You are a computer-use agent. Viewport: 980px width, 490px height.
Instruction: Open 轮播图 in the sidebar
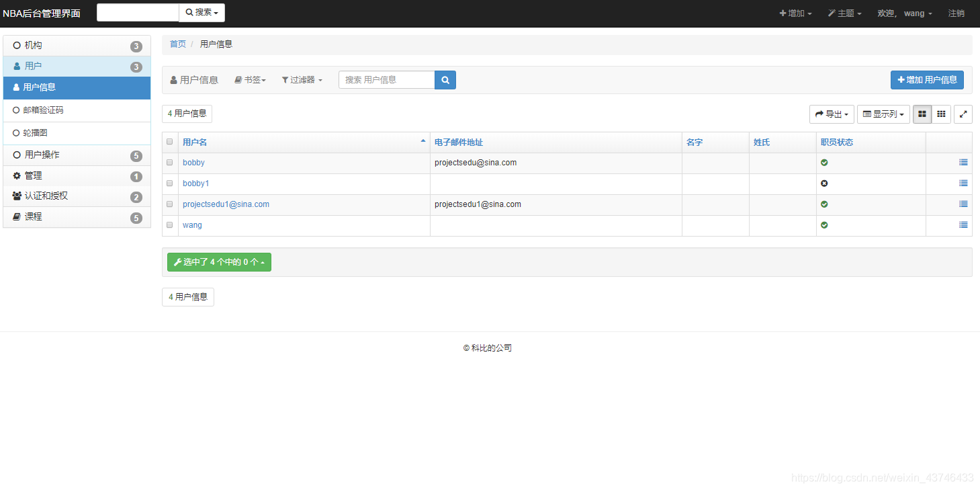point(77,133)
